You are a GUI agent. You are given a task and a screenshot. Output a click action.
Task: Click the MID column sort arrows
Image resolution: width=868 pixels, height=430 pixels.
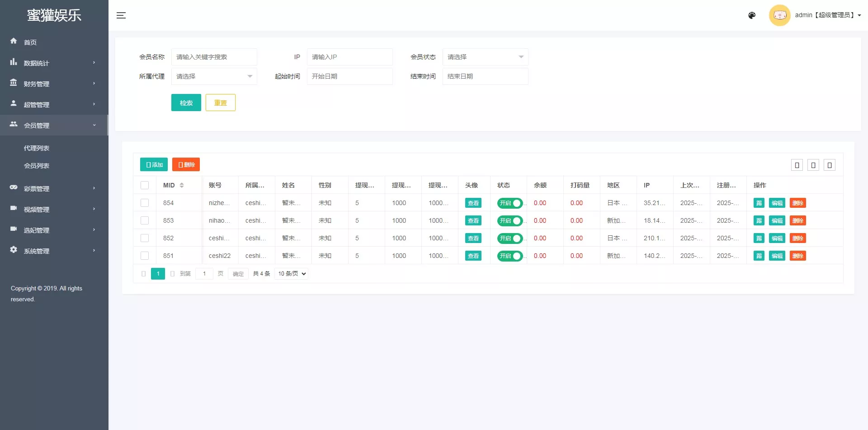point(182,185)
